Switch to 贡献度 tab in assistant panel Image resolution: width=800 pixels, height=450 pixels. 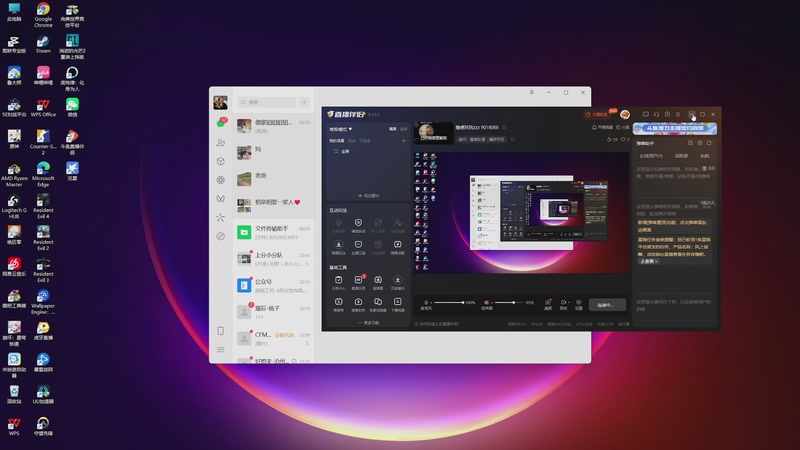682,156
